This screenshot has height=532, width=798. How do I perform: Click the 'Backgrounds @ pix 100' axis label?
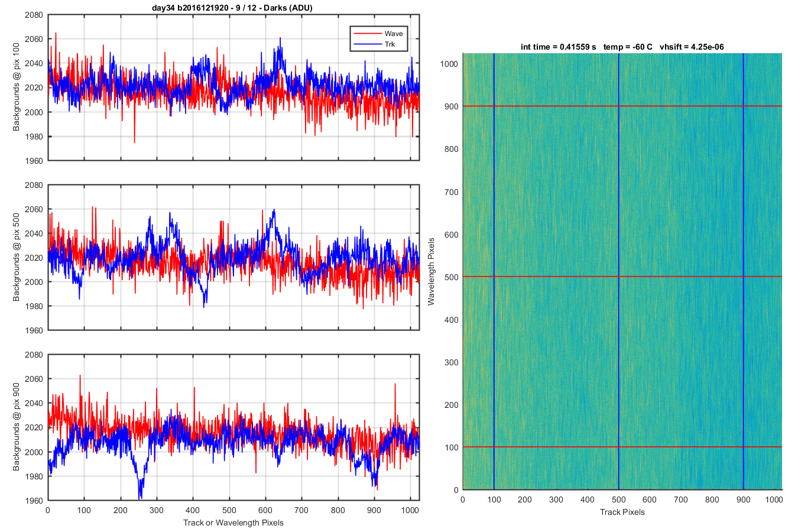coord(16,87)
